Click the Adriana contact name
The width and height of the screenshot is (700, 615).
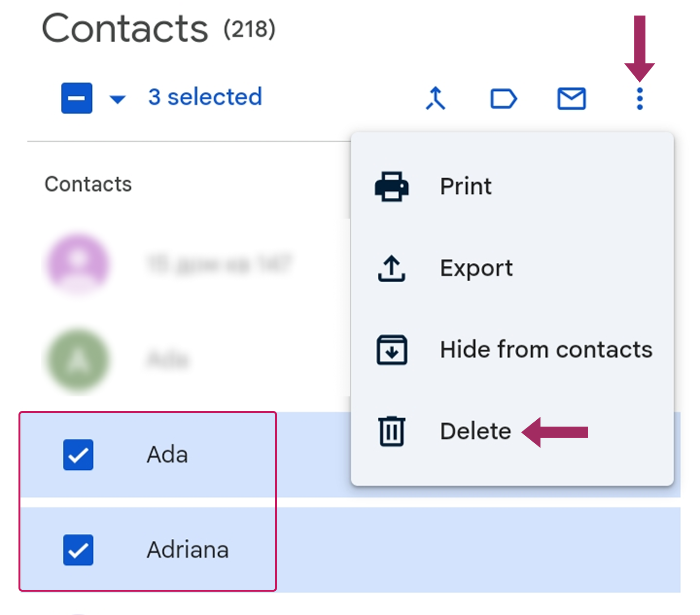(x=188, y=550)
